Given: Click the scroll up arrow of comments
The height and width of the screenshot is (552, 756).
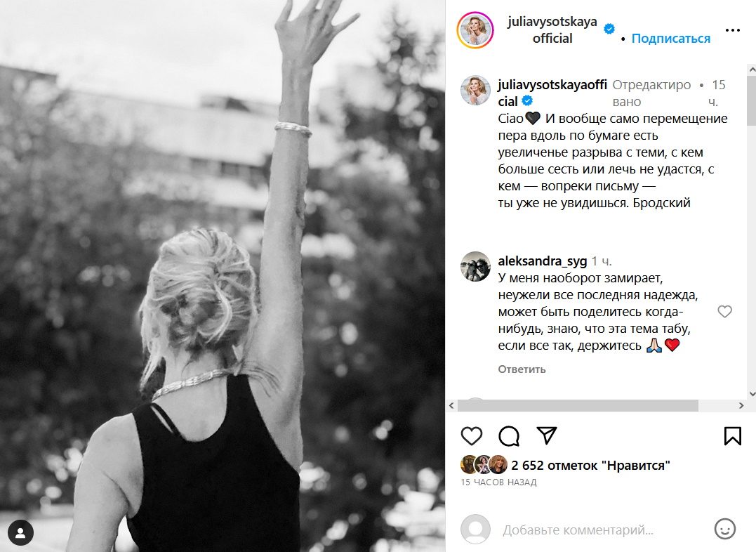Looking at the screenshot, I should click(752, 70).
